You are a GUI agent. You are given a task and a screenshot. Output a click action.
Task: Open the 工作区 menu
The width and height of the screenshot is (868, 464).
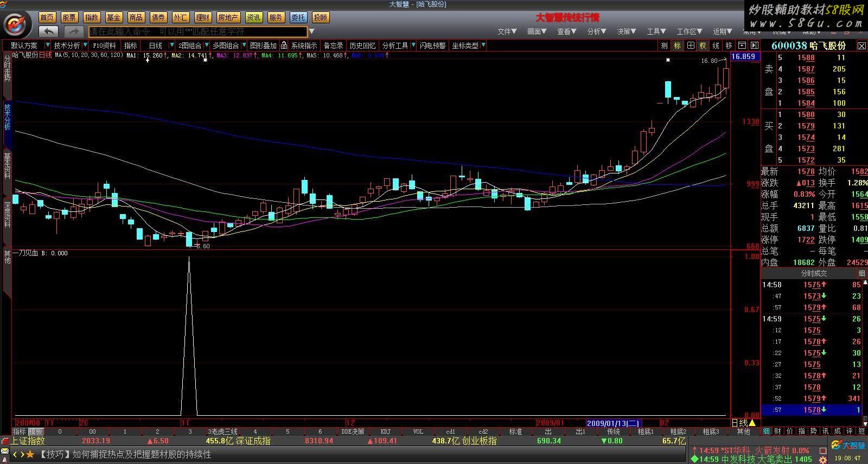click(x=690, y=31)
